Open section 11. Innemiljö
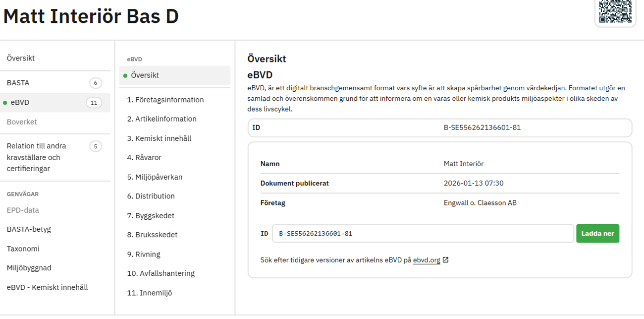This screenshot has width=644, height=319. pos(149,293)
